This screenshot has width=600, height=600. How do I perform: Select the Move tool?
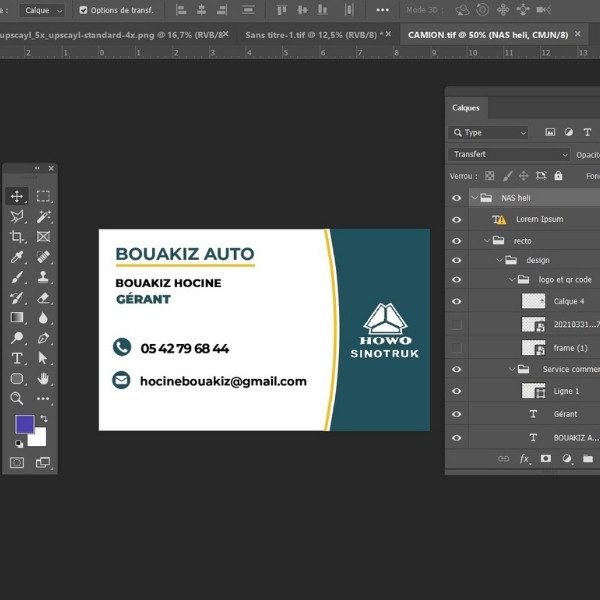pyautogui.click(x=17, y=196)
